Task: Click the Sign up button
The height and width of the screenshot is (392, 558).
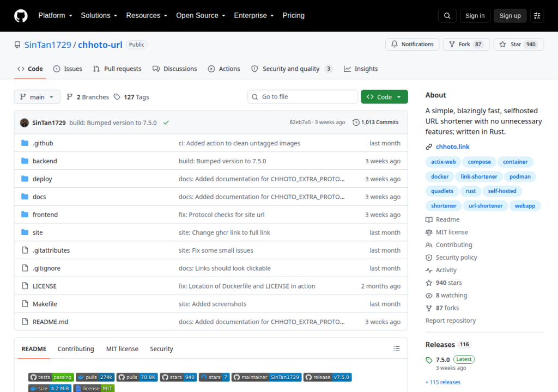Action: pyautogui.click(x=510, y=16)
